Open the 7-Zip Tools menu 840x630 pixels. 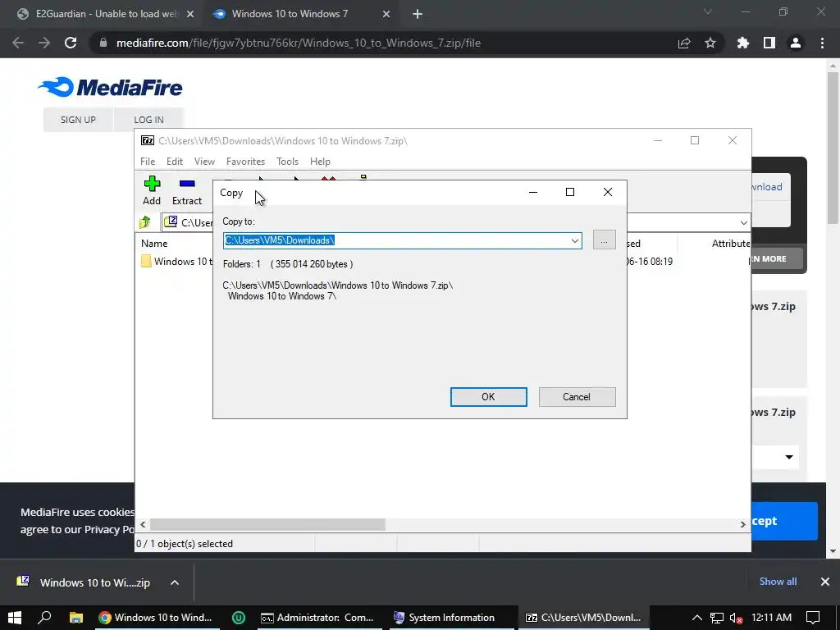click(x=288, y=162)
